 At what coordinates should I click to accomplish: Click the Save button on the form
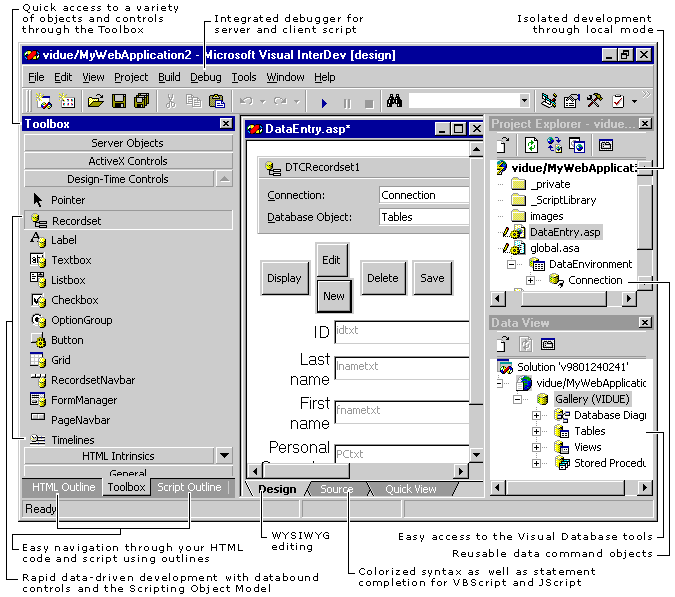pos(432,278)
